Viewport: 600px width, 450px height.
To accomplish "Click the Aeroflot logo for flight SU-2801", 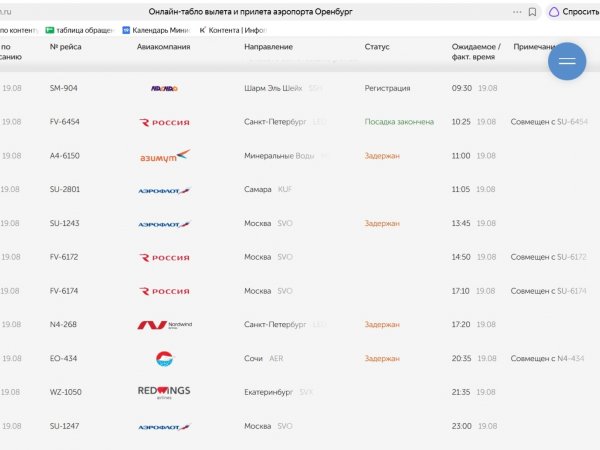I will (164, 190).
